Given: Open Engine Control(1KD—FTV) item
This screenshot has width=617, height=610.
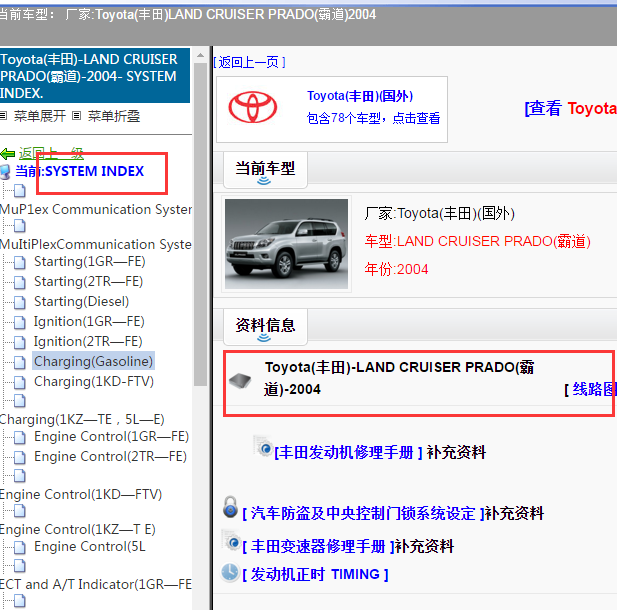Looking at the screenshot, I should 81,495.
